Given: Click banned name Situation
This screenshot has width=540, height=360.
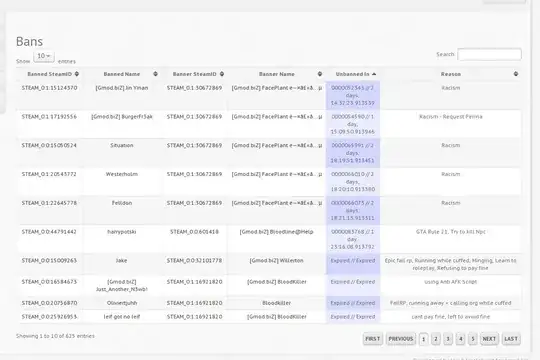Looking at the screenshot, I should (x=122, y=145).
